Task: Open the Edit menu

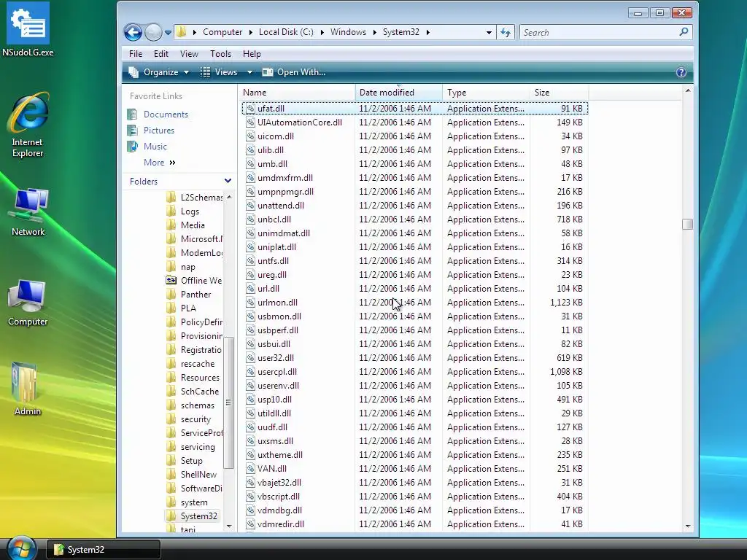Action: click(x=161, y=54)
